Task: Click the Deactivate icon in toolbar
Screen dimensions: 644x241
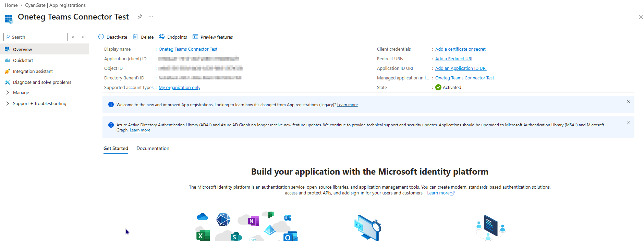Action: [x=101, y=37]
